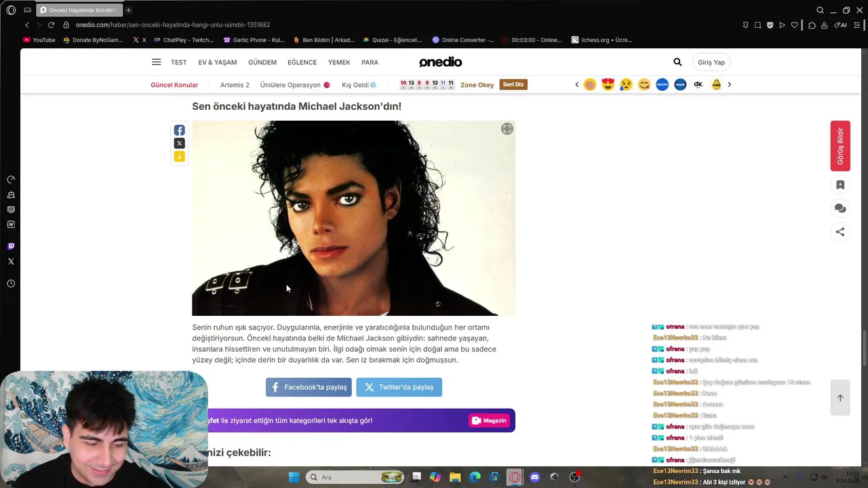Open Windows Start menu

pyautogui.click(x=294, y=477)
